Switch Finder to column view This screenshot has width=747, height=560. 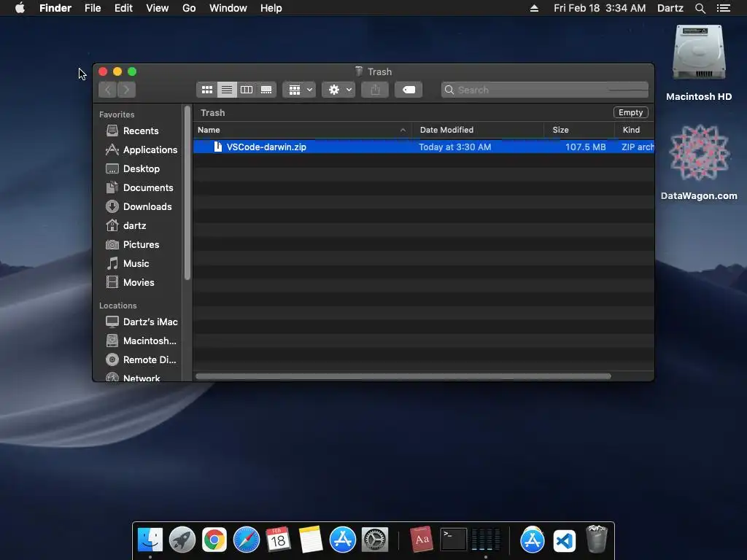coord(247,90)
